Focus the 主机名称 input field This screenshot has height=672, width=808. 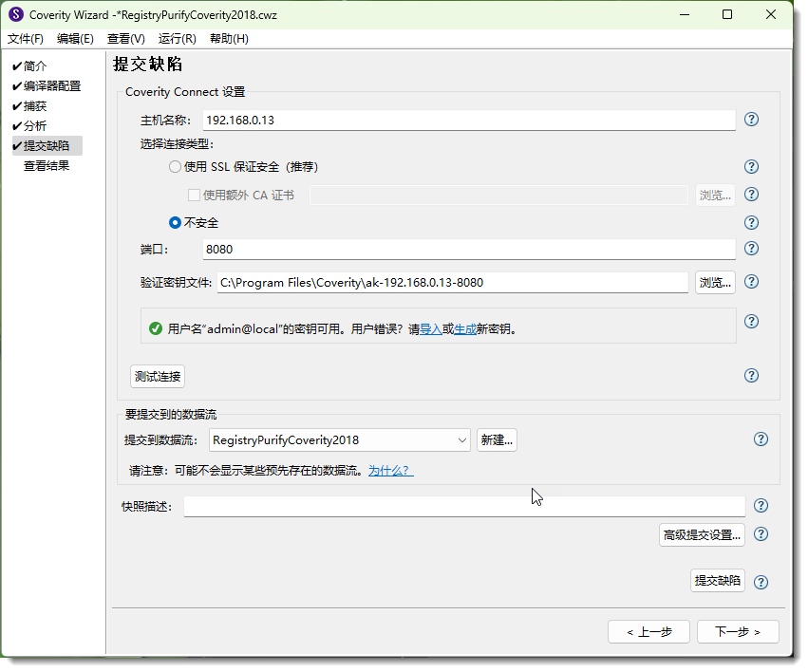click(469, 121)
